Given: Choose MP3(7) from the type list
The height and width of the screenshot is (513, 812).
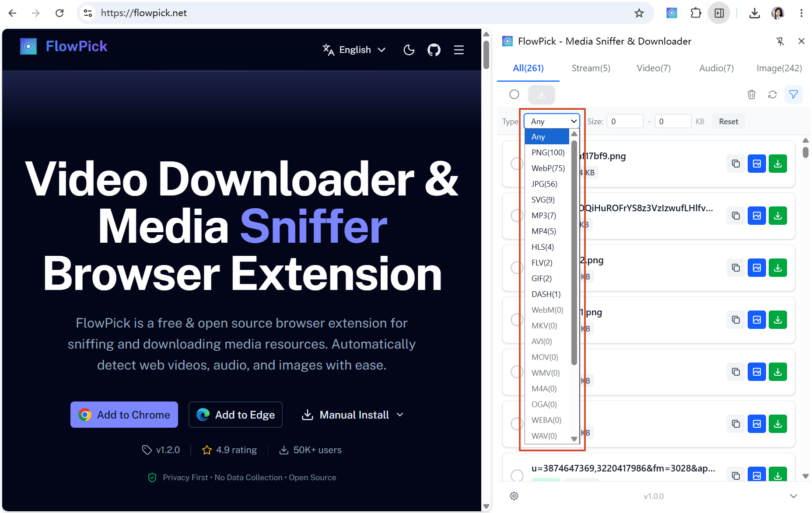Looking at the screenshot, I should pos(547,216).
